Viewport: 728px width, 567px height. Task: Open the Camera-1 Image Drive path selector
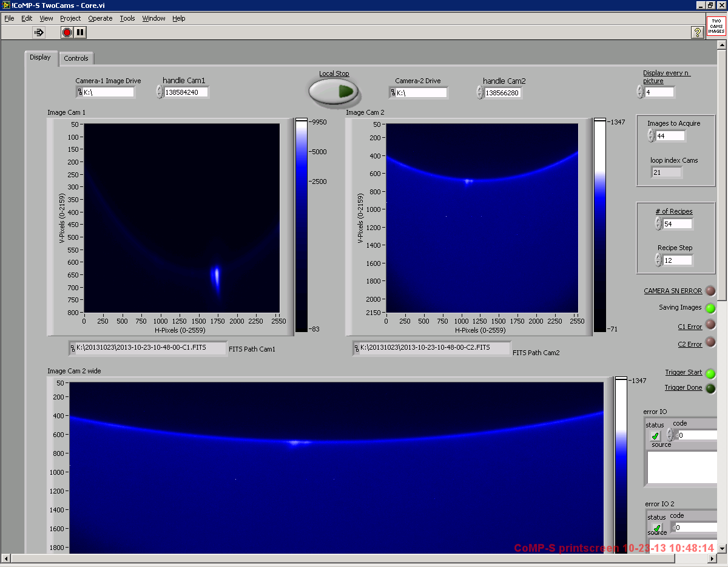(x=79, y=92)
